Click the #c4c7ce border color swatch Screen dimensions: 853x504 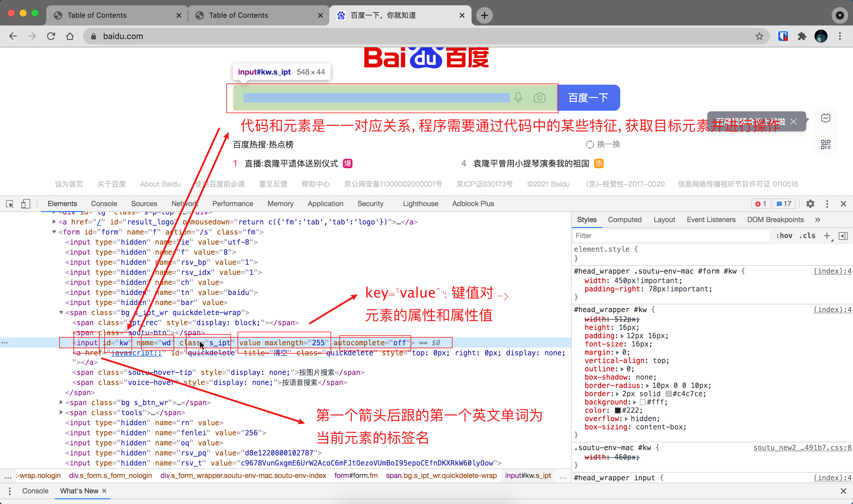point(668,394)
